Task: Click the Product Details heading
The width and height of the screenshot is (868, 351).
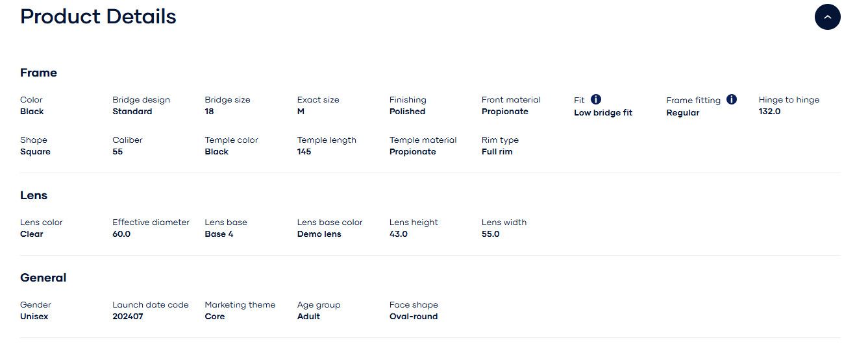Action: coord(98,16)
